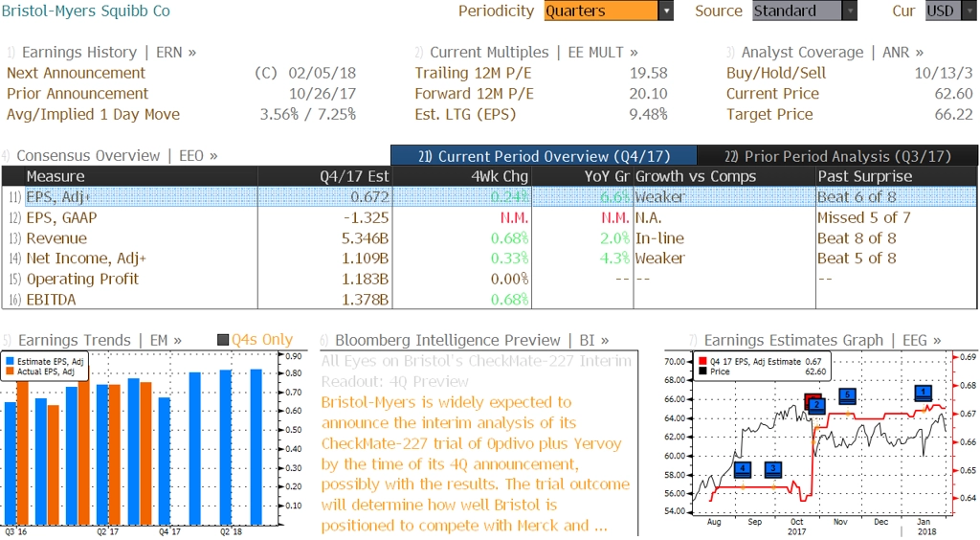Screen dimensions: 980x540
Task: Click the -1.325 GAAP EPS value
Action: tap(366, 217)
